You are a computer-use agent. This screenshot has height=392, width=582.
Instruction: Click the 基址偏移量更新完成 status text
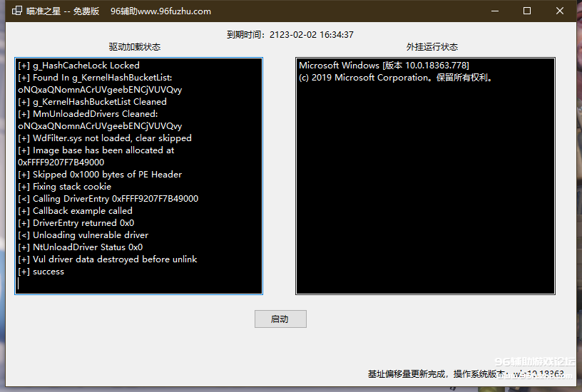[407, 373]
